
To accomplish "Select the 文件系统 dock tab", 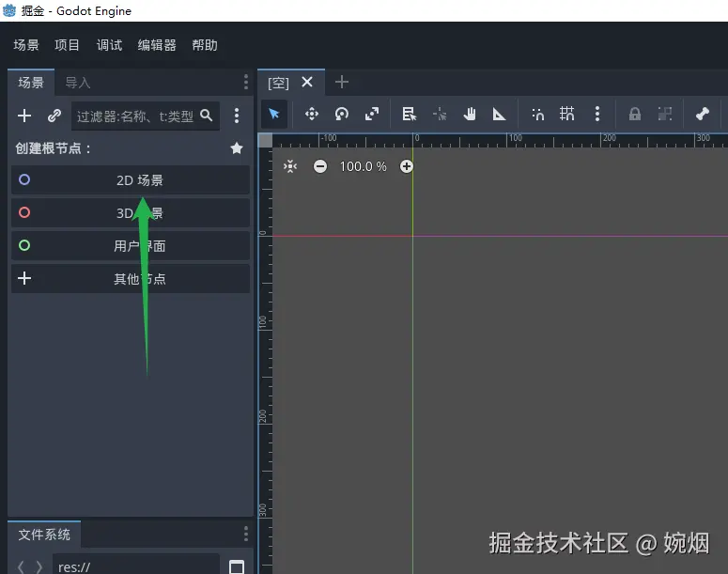I will (44, 535).
